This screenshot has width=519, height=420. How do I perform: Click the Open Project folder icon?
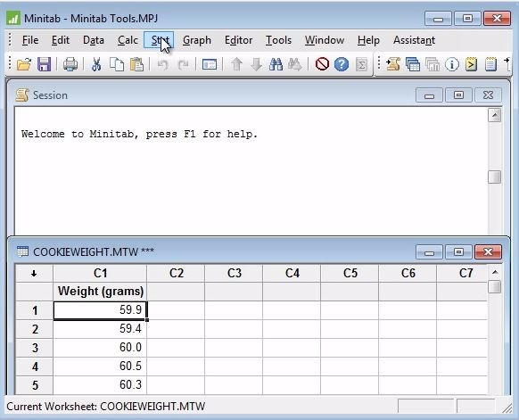[24, 64]
